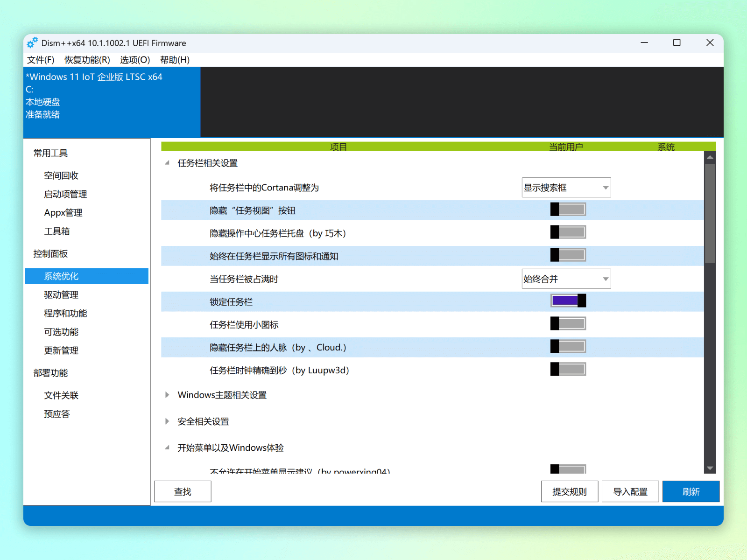This screenshot has width=747, height=560.
Task: Open the 文件(F) menu
Action: (x=41, y=60)
